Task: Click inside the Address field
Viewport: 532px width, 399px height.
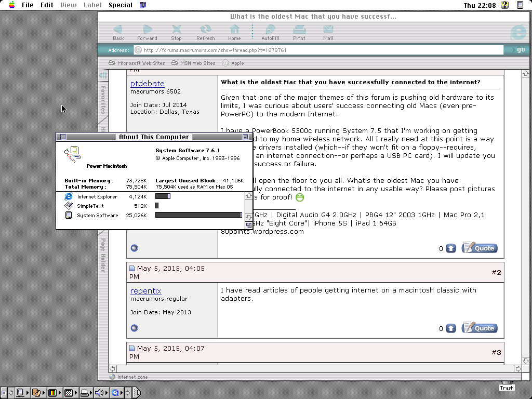Action: tap(312, 50)
